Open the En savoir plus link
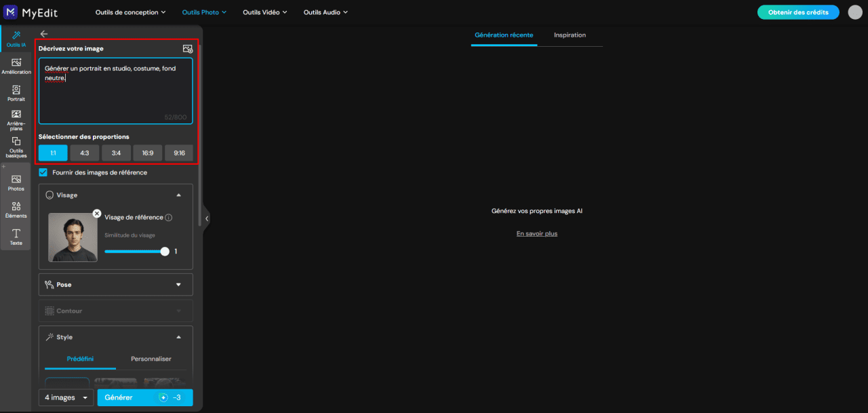This screenshot has width=868, height=413. (x=537, y=233)
